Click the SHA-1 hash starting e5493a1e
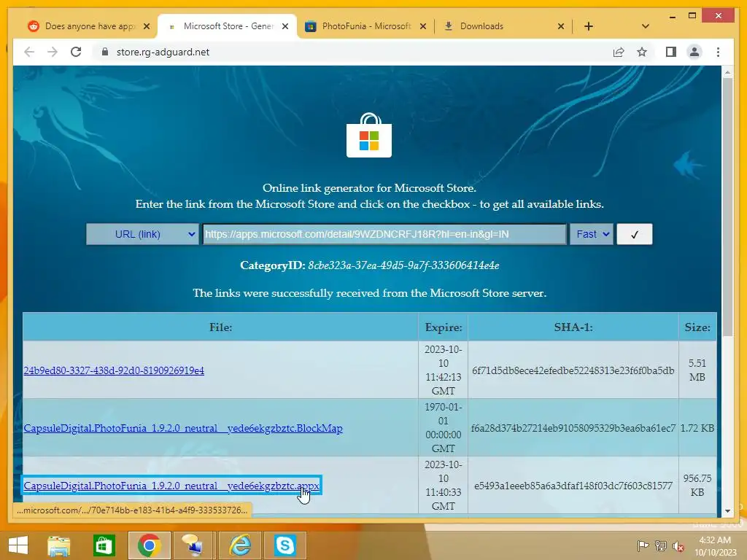747x560 pixels. click(573, 486)
